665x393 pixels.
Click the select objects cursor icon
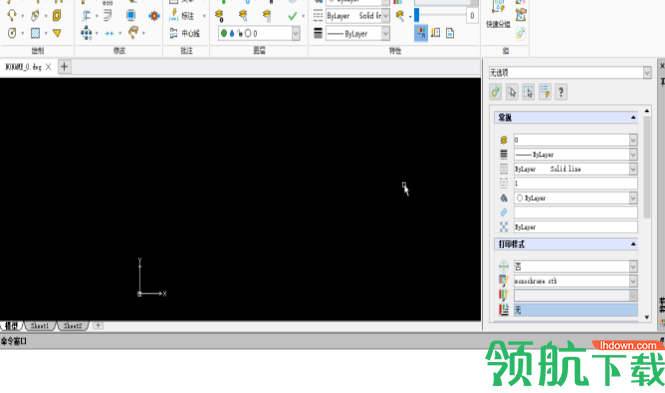(x=512, y=92)
